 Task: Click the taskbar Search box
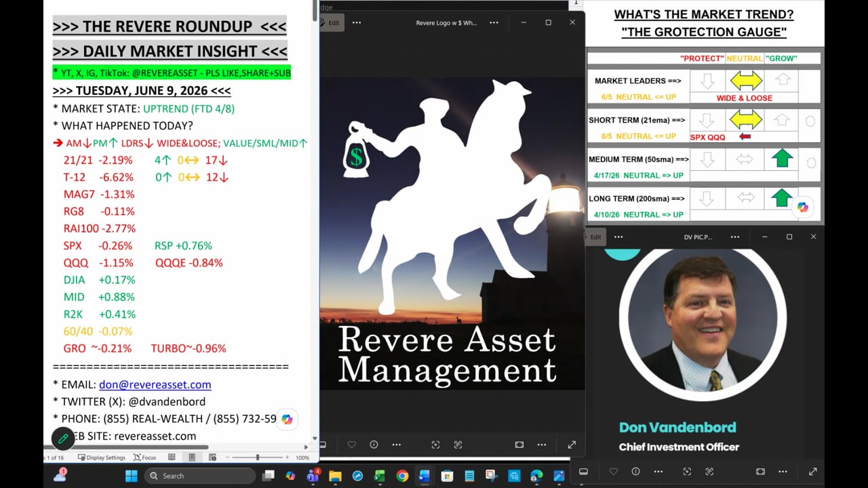(199, 476)
